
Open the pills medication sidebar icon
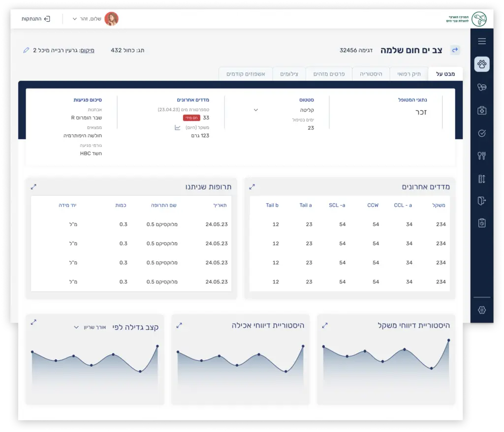point(482,87)
